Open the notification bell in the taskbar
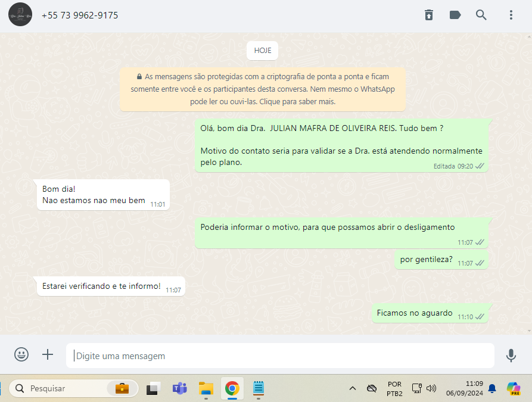Image resolution: width=532 pixels, height=402 pixels. [492, 389]
